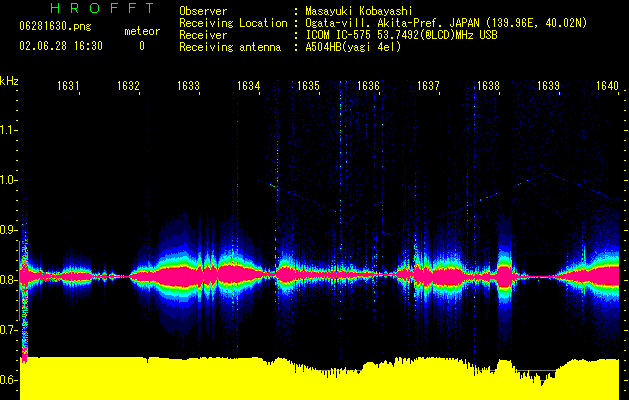Click the date stamp 02.06.28 16:30

(x=61, y=46)
